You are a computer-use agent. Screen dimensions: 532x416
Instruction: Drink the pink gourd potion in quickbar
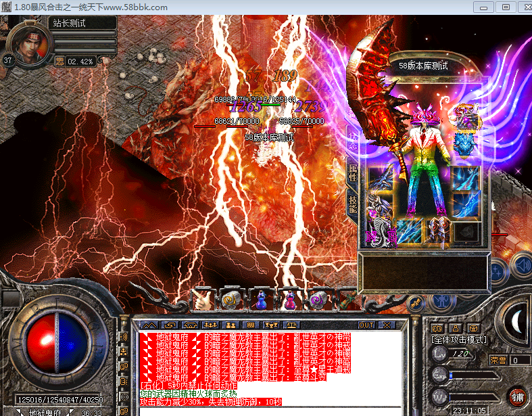click(289, 300)
